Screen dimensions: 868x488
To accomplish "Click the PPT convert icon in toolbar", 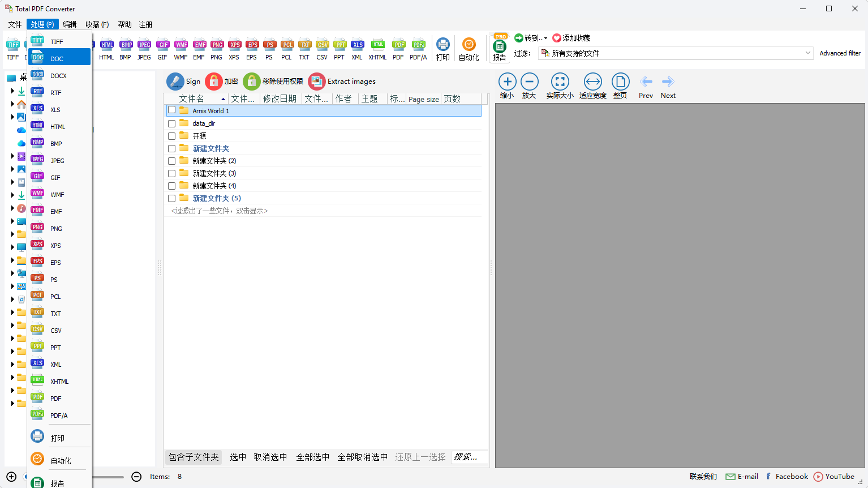I will pyautogui.click(x=340, y=45).
